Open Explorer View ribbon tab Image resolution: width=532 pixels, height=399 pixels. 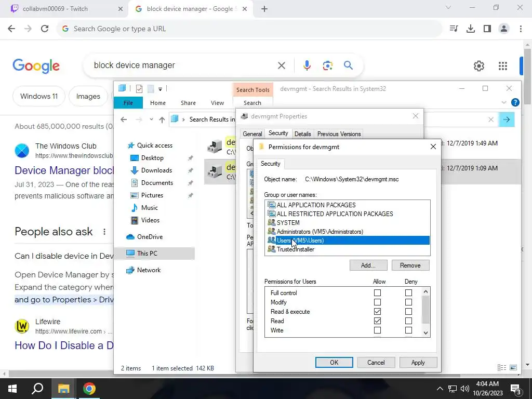tap(217, 103)
